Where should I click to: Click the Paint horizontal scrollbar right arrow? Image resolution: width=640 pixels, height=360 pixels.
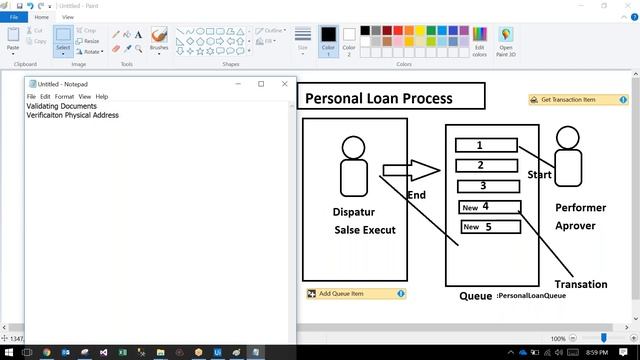click(x=627, y=327)
